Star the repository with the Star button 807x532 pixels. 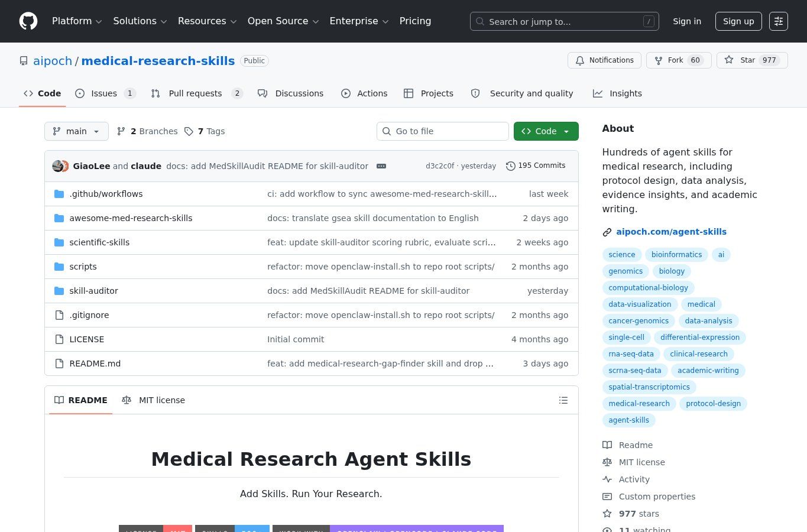(x=752, y=60)
